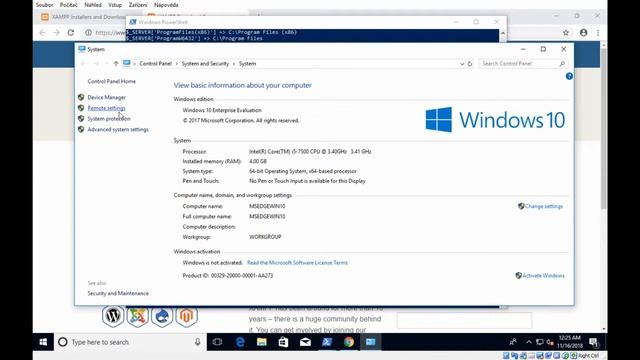Screen dimensions: 640x360
Task: Click the Windows Start button
Action: pos(43,342)
